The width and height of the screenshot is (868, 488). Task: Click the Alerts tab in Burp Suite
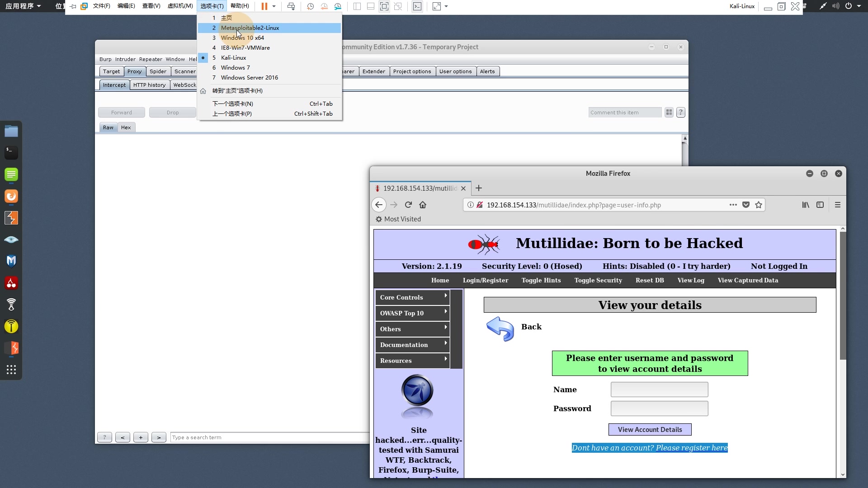[x=487, y=71]
